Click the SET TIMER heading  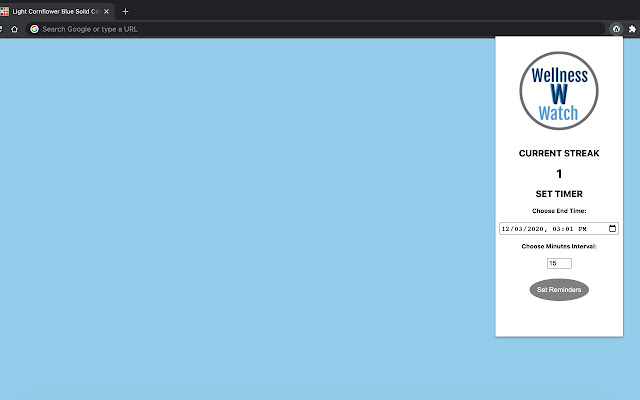(x=559, y=194)
